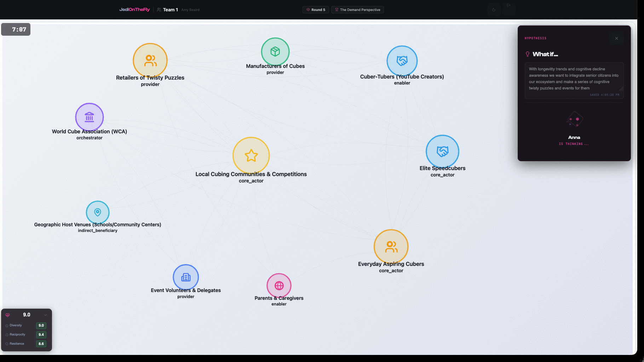Click the Team 1 label in header
Image resolution: width=644 pixels, height=362 pixels.
(x=170, y=10)
